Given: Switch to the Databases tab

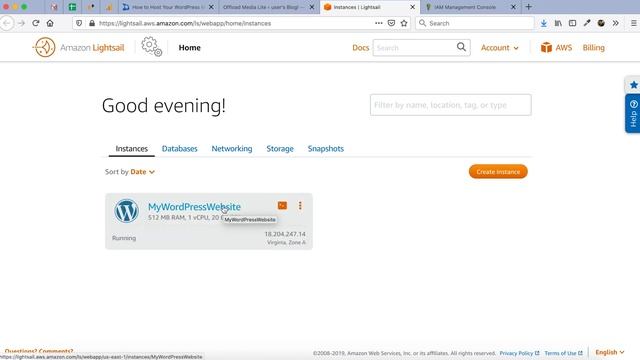Looking at the screenshot, I should coord(180,149).
